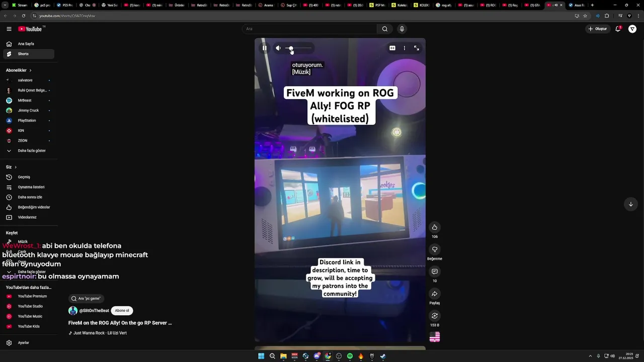Click the Ara "pc game" search chip
Viewport: 644px width, 362px height.
86,299
